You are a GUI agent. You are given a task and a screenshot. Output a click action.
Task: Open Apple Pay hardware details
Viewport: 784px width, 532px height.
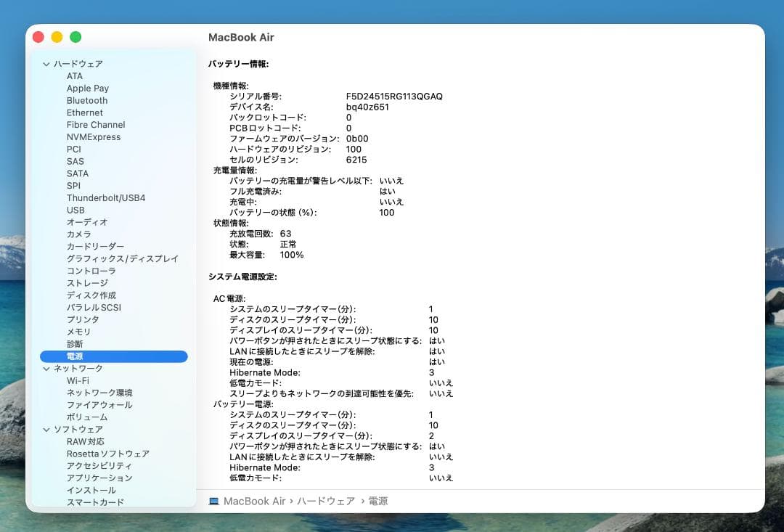(x=89, y=88)
